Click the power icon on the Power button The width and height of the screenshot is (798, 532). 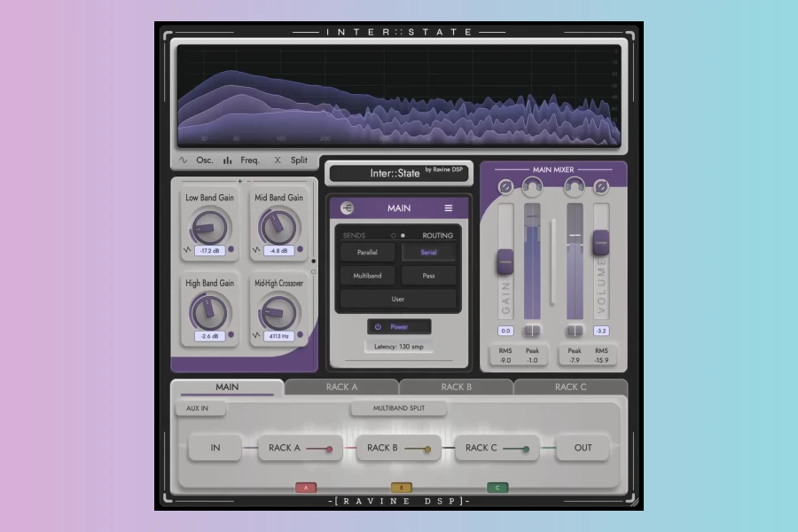[378, 327]
